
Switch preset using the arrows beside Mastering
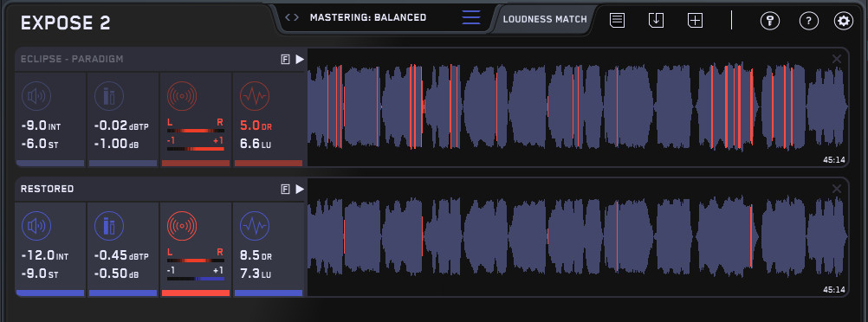click(x=292, y=17)
